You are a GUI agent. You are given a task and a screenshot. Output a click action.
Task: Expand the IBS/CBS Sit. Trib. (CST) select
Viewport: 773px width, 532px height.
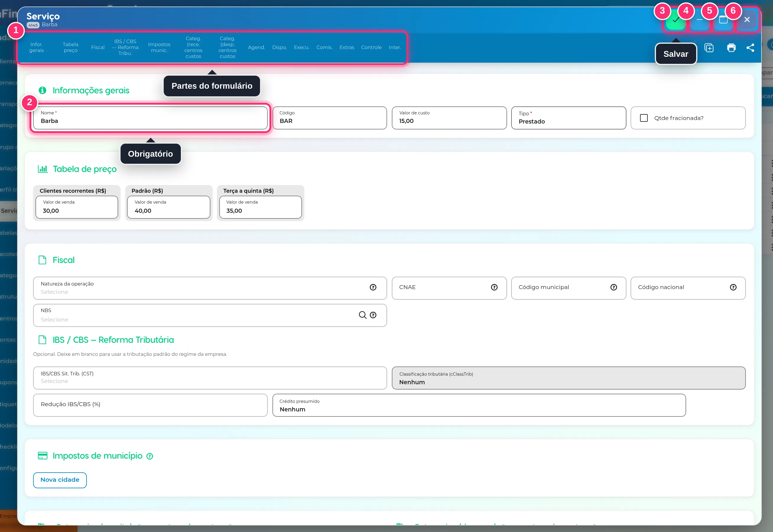tap(210, 378)
